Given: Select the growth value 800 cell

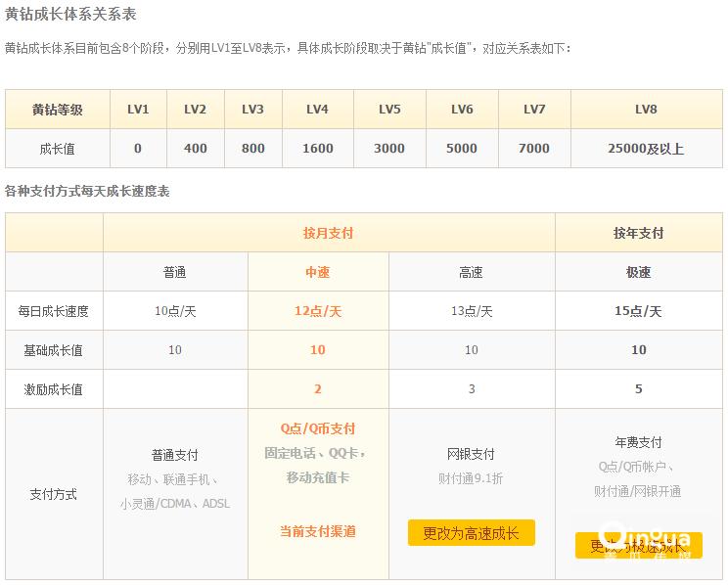Looking at the screenshot, I should [253, 149].
